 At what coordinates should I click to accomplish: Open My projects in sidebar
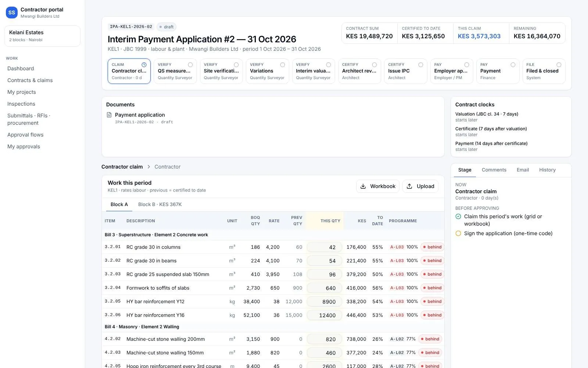[x=22, y=92]
